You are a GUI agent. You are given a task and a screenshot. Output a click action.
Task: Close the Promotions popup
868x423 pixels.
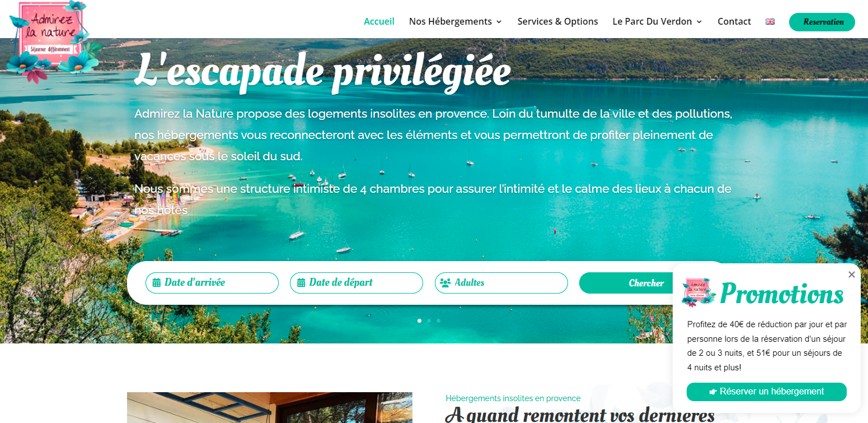pyautogui.click(x=852, y=275)
